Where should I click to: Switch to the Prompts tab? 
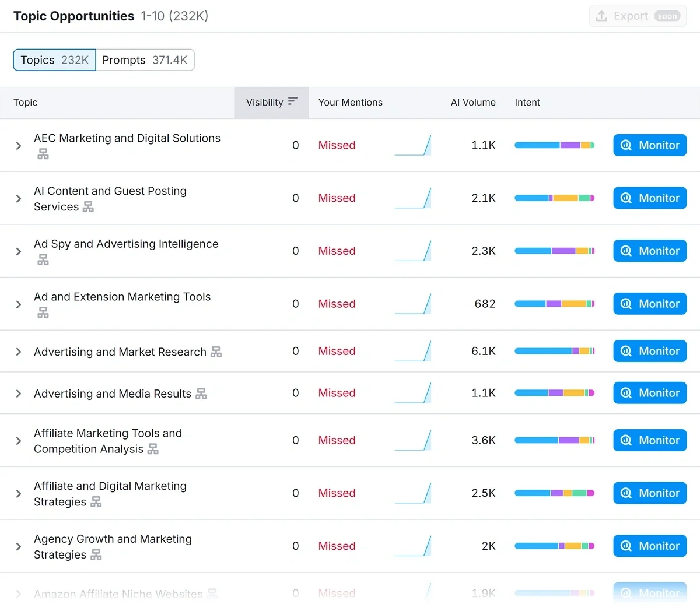tap(145, 59)
